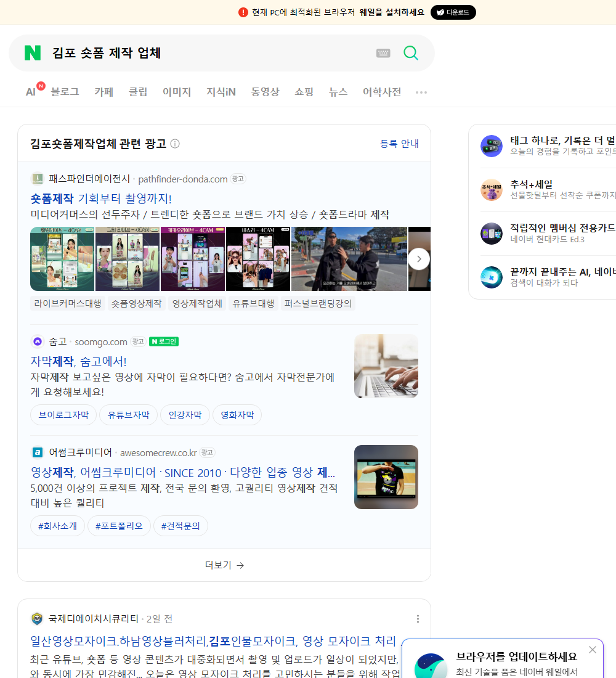Switch to the 어학사전 tab
The width and height of the screenshot is (616, 678).
coord(382,92)
